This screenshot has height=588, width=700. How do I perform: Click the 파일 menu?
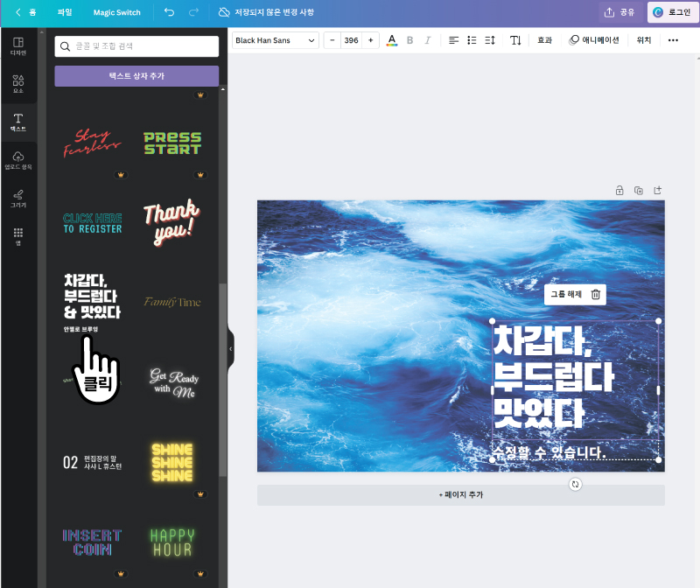(64, 12)
